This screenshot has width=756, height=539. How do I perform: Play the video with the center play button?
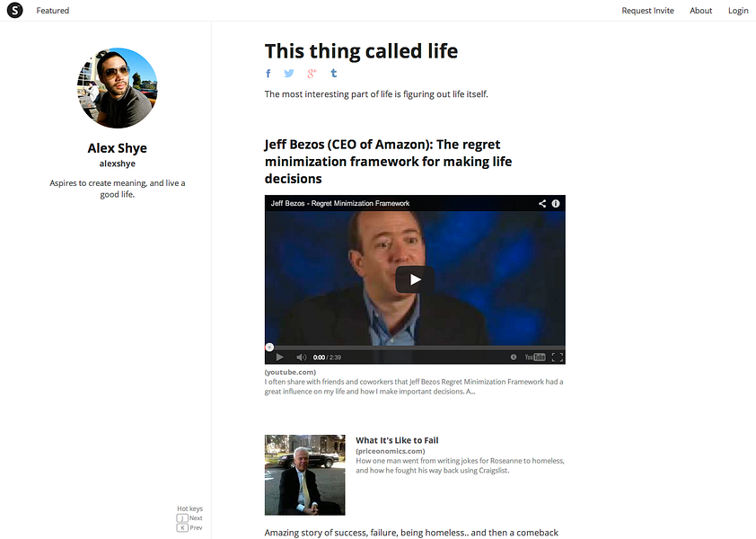tap(415, 279)
